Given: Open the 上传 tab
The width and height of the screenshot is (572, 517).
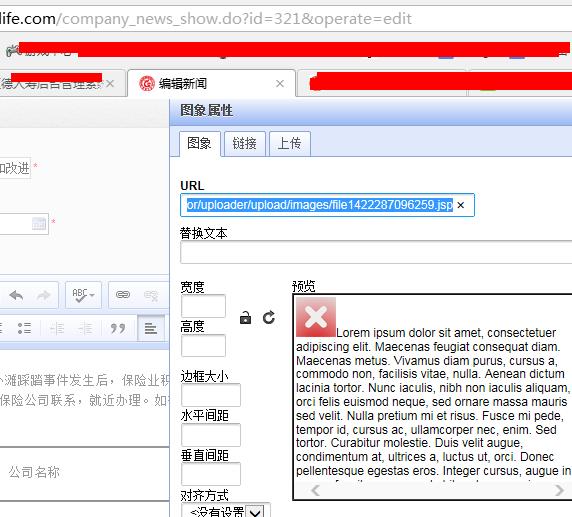Looking at the screenshot, I should 290,144.
